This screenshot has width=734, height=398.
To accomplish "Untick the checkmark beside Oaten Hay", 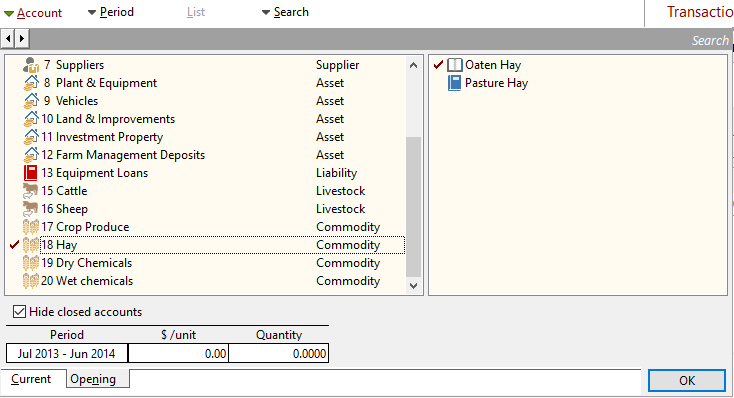I will (x=438, y=65).
